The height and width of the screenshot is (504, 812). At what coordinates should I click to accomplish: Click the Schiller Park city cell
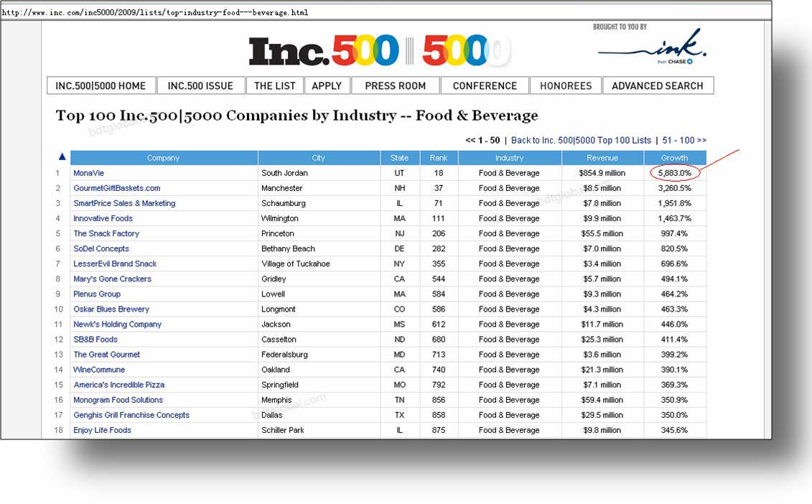283,430
